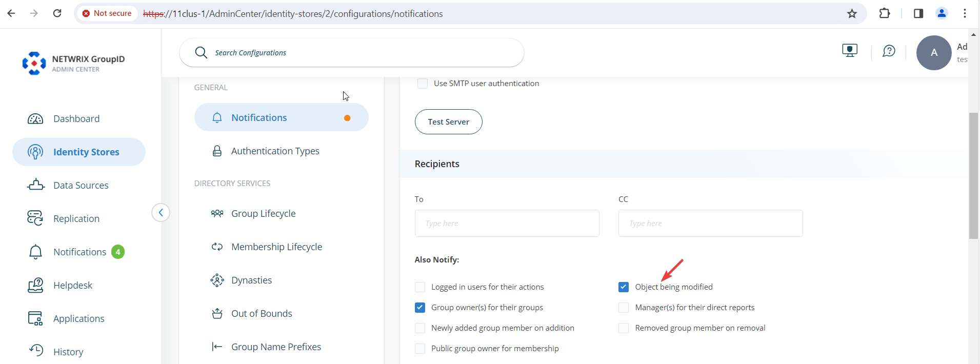The image size is (980, 364).
Task: Click the Identity Stores fingerprint icon
Action: coord(35,152)
